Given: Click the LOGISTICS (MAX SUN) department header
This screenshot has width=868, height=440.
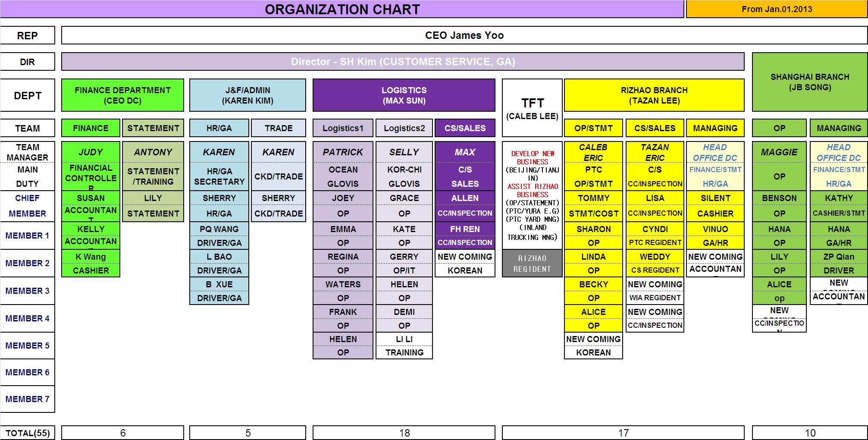Looking at the screenshot, I should (x=404, y=95).
